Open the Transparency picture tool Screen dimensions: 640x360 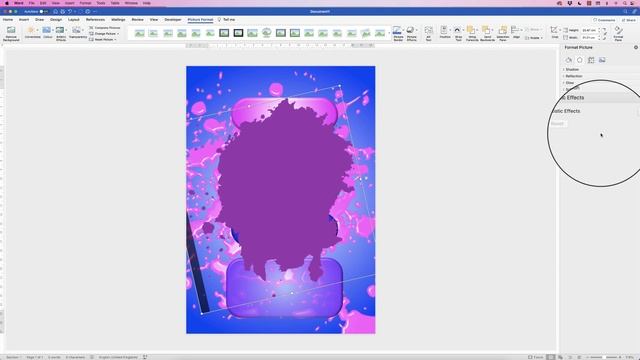[78, 33]
